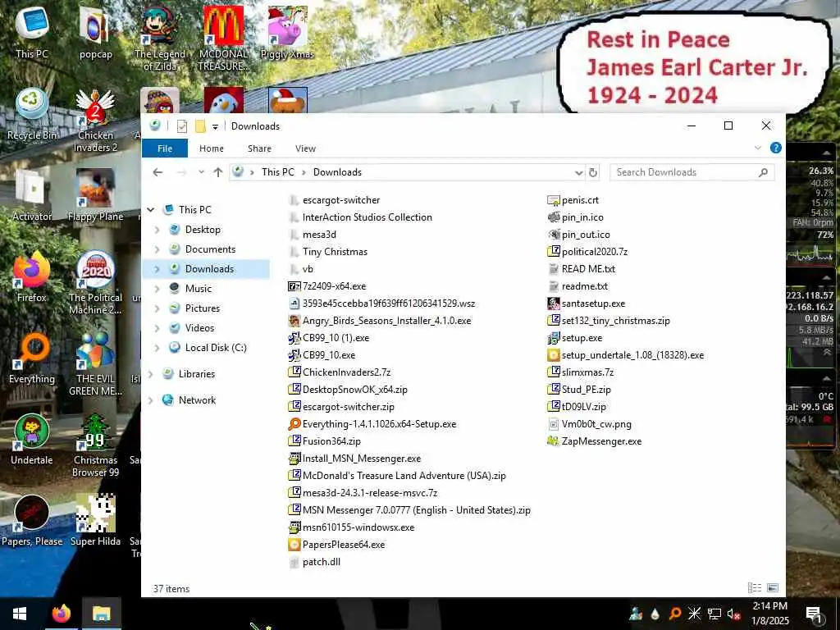Open the Everything search desktop shortcut

click(x=31, y=359)
